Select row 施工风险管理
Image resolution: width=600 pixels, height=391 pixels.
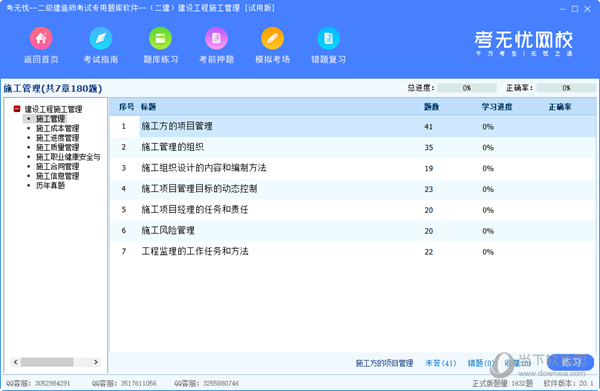coord(353,231)
